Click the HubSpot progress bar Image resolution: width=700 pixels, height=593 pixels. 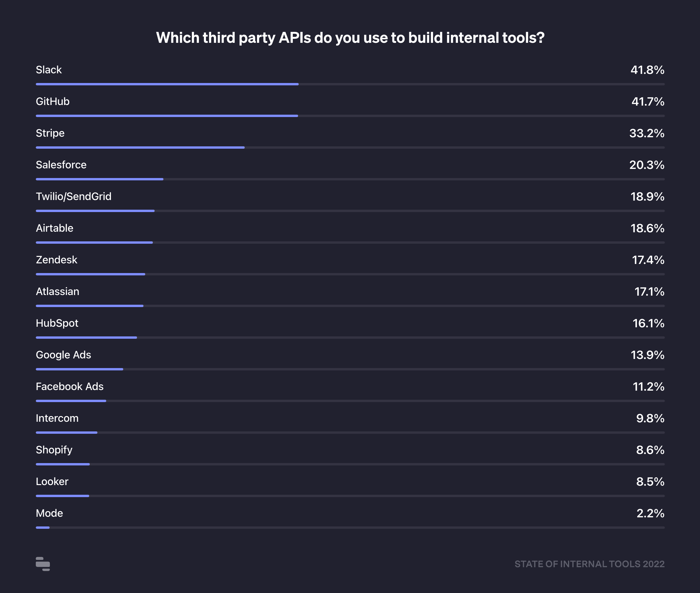[87, 338]
